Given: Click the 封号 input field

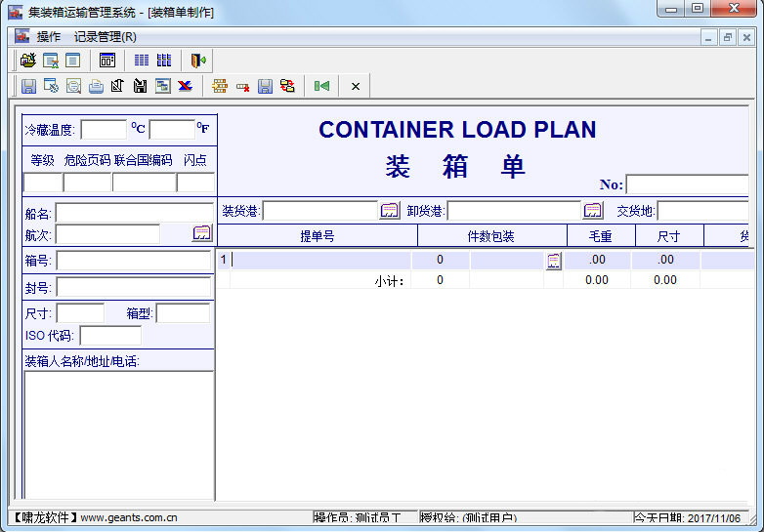Looking at the screenshot, I should pyautogui.click(x=134, y=287).
